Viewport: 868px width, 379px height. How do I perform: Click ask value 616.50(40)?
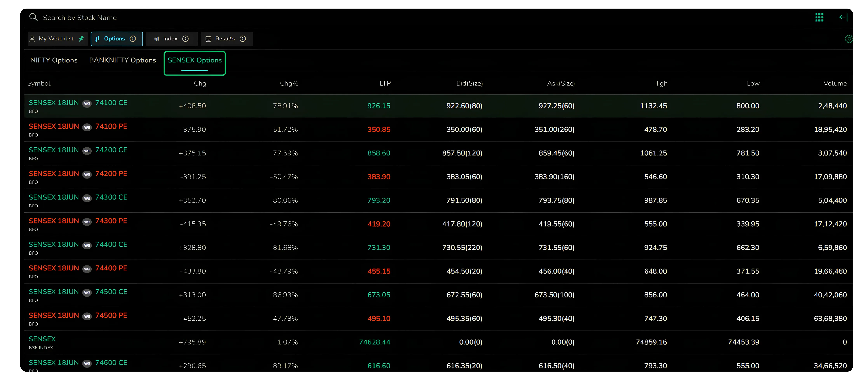click(x=556, y=366)
